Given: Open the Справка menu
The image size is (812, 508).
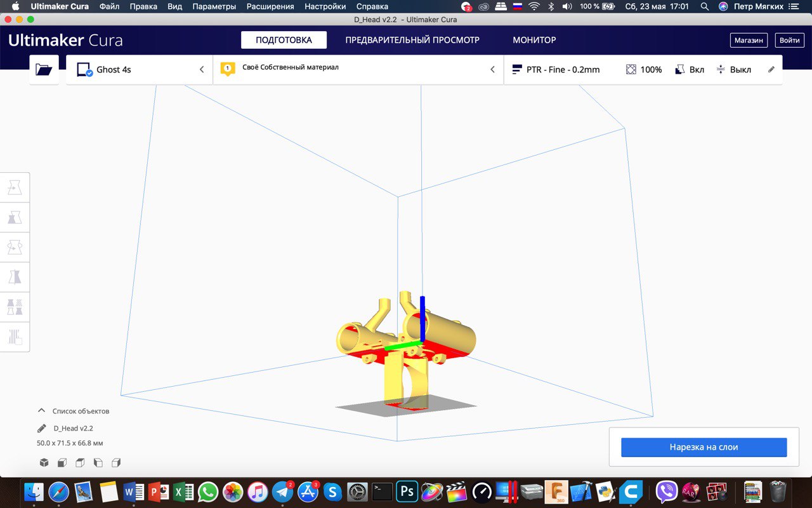Looking at the screenshot, I should pos(372,6).
